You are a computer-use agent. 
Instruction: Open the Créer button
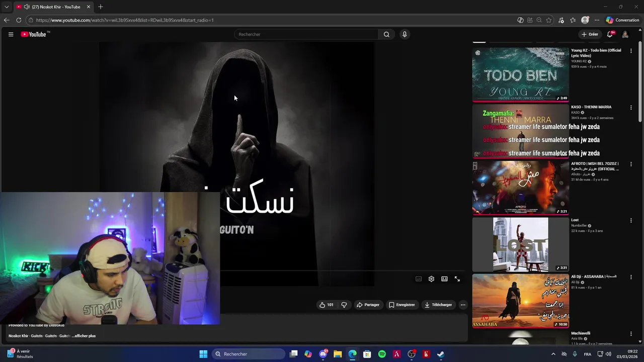[589, 34]
